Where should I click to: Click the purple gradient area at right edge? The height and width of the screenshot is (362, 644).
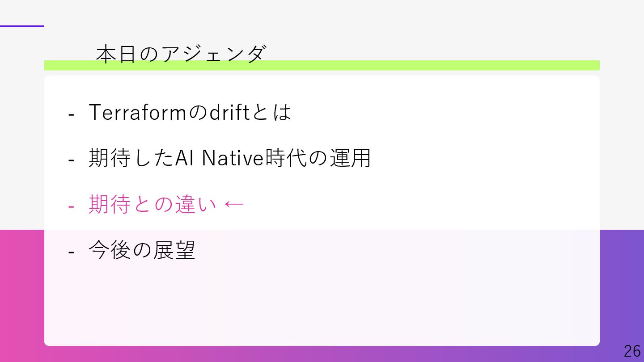click(622, 286)
